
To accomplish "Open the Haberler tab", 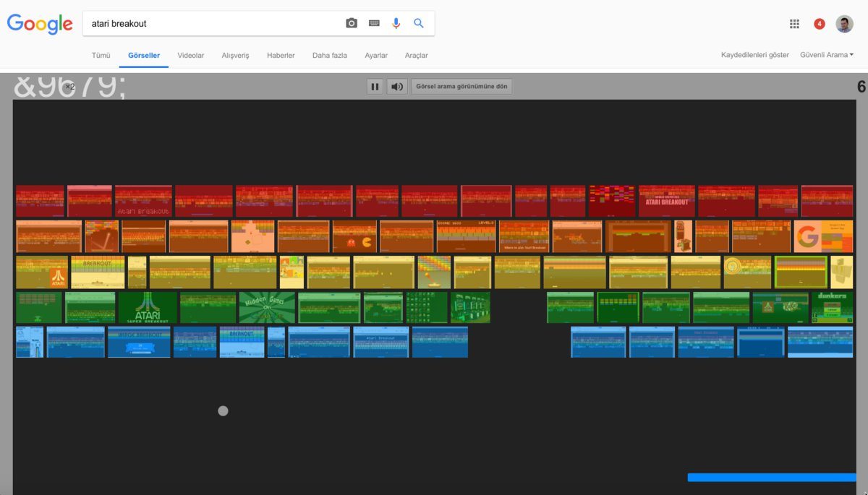I will tap(281, 56).
